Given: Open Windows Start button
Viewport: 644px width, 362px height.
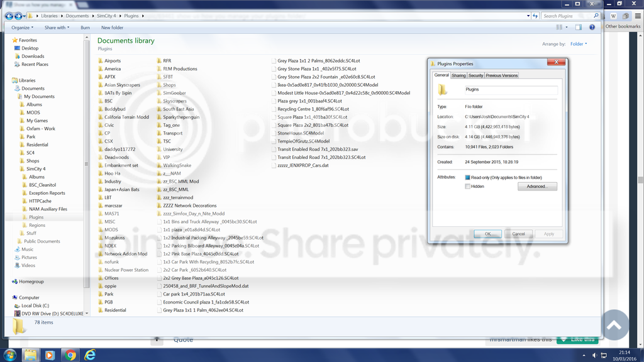Looking at the screenshot, I should click(10, 355).
